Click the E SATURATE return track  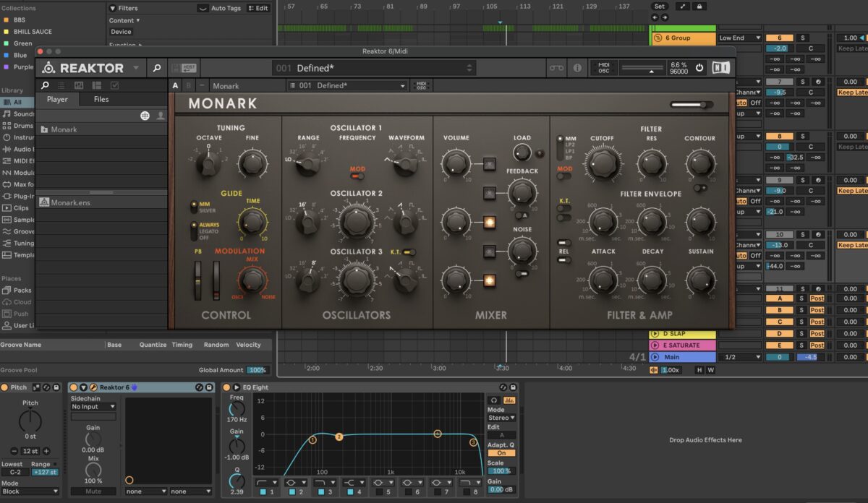pyautogui.click(x=683, y=345)
